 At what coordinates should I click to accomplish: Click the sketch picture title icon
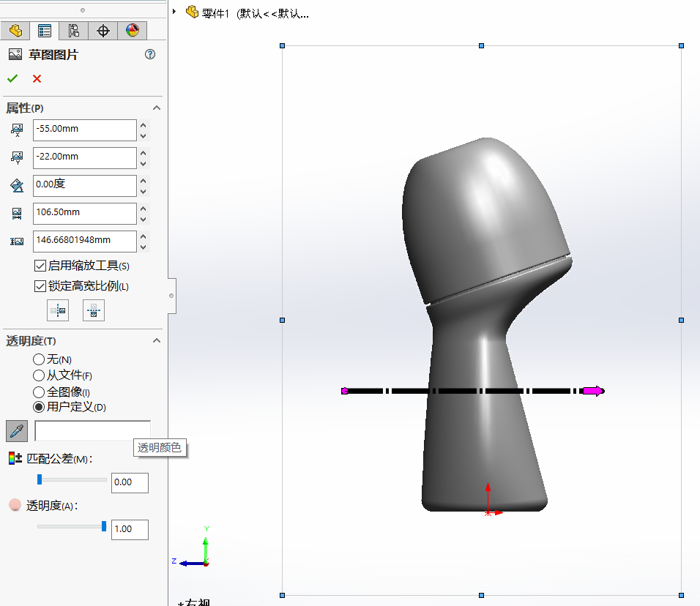click(x=15, y=54)
